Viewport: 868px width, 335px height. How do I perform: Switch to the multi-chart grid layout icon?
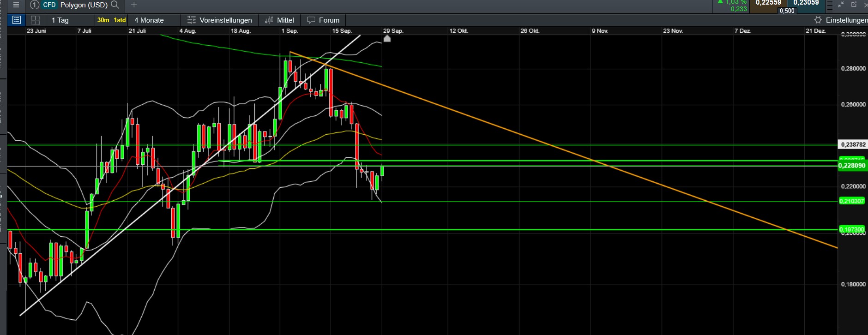point(35,20)
